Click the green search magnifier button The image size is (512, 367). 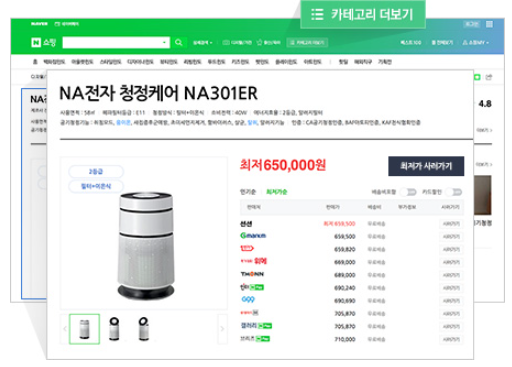tap(179, 42)
